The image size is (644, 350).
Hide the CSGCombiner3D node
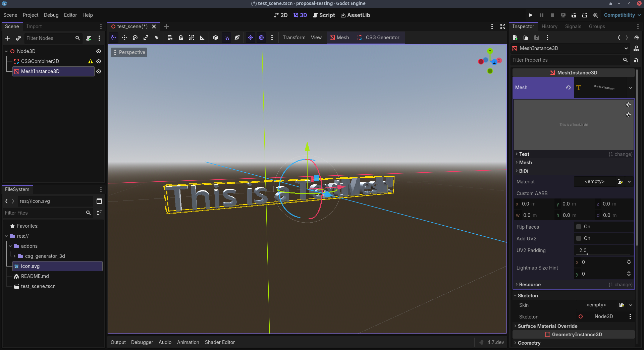point(99,61)
